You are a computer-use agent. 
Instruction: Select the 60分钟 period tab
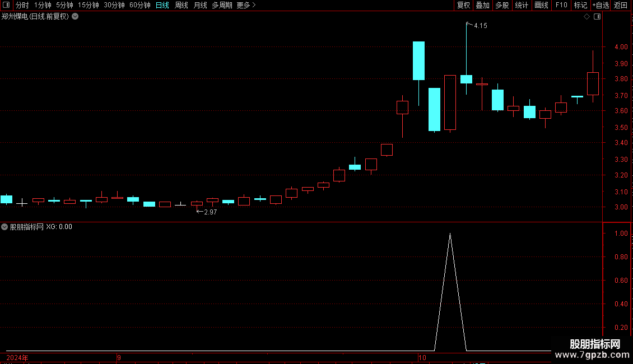click(x=140, y=5)
